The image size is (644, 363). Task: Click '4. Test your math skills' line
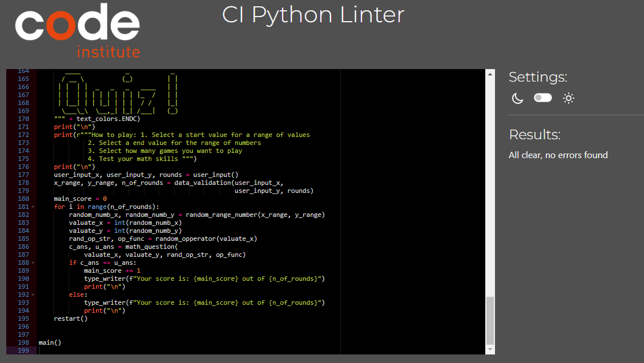(142, 159)
